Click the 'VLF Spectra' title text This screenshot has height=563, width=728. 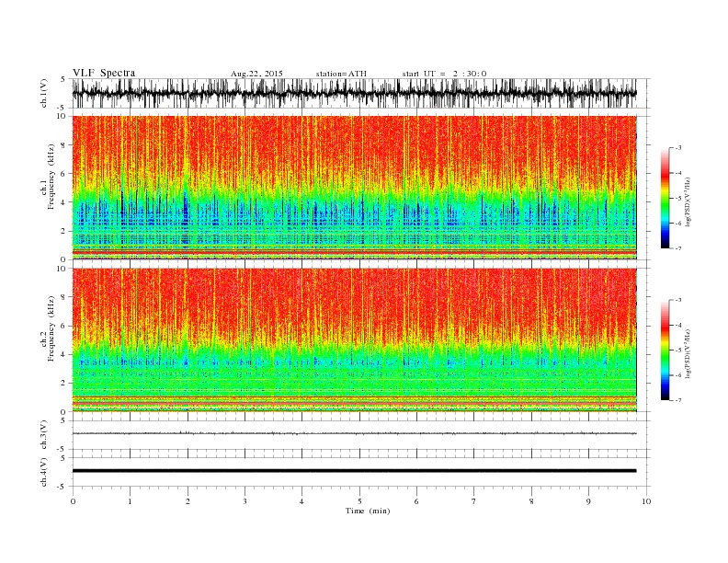(104, 73)
